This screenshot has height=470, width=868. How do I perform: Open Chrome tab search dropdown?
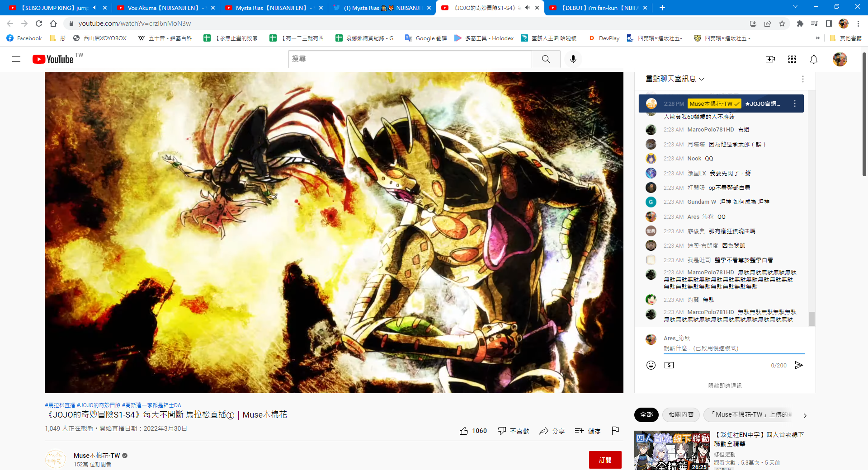click(x=795, y=7)
